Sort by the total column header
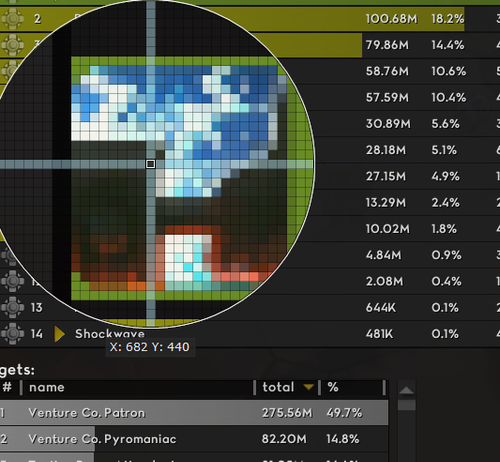The image size is (500, 462). point(278,387)
